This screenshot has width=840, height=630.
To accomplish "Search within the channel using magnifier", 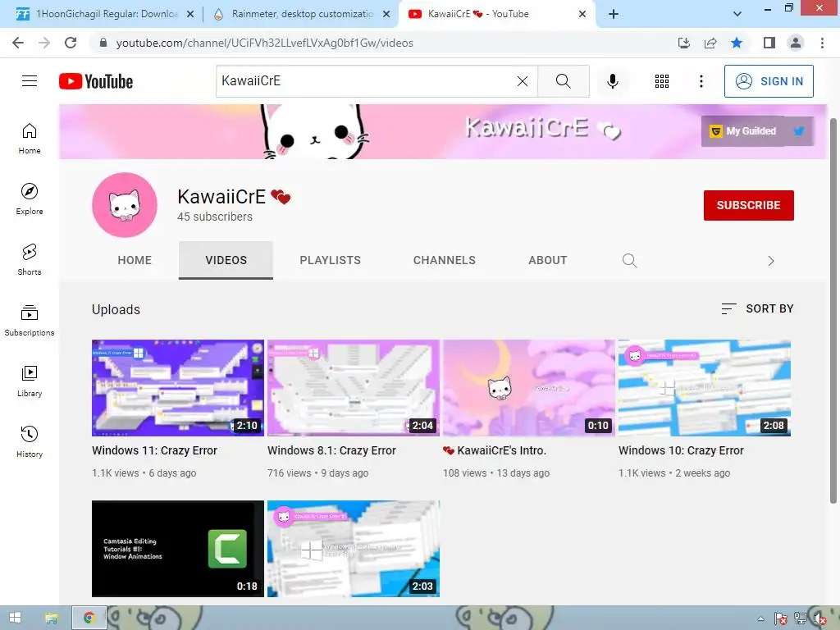I will 629,260.
